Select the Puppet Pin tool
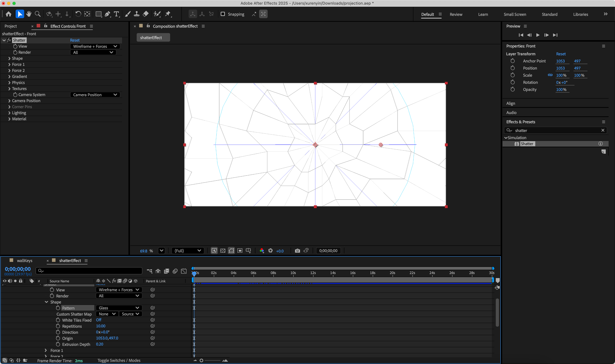Screen dimensions: 615x364 (168, 14)
